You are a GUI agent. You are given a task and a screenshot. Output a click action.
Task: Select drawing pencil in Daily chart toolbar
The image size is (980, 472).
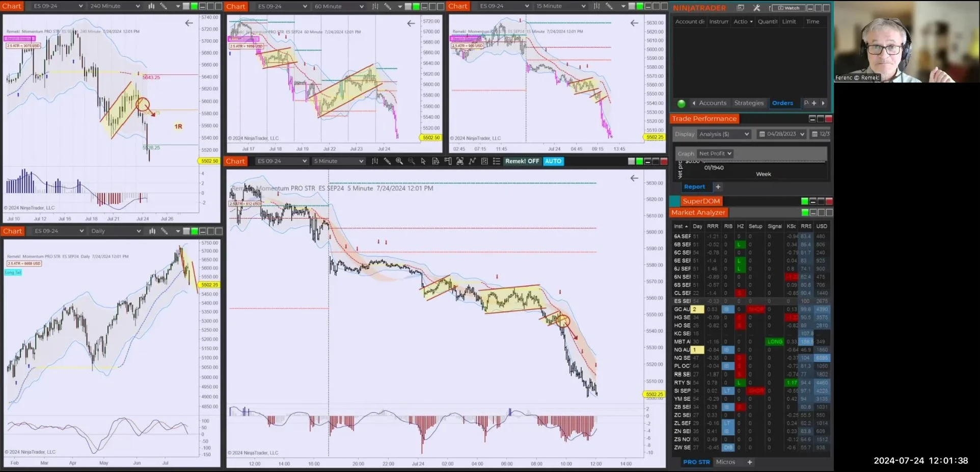click(164, 231)
